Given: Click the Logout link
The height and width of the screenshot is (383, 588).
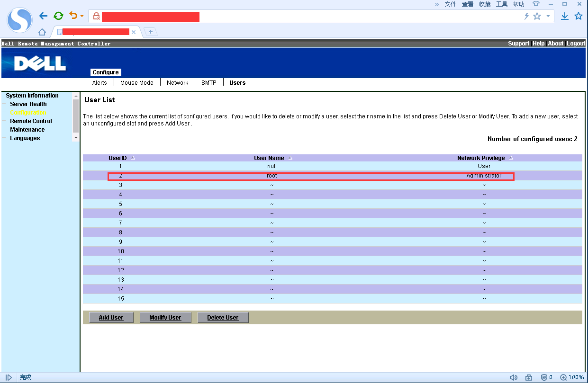Looking at the screenshot, I should pos(576,44).
